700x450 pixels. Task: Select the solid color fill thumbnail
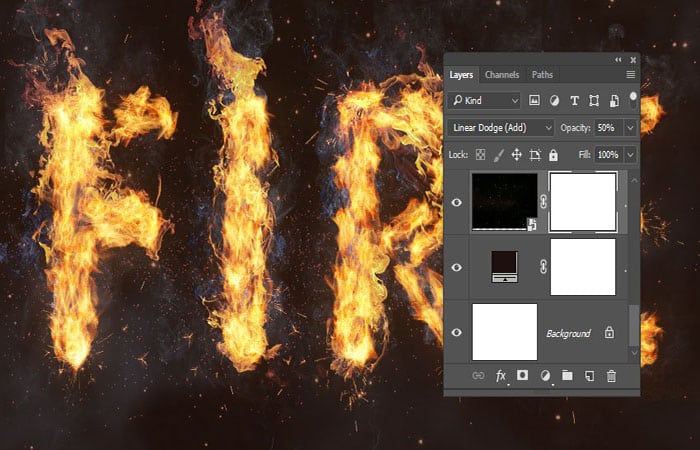(x=504, y=267)
